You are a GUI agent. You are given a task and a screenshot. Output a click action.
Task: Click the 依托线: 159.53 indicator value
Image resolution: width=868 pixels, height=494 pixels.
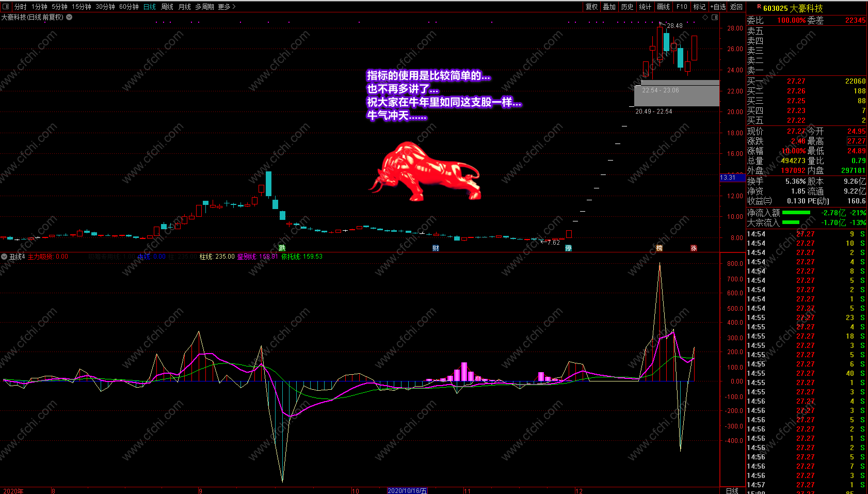pyautogui.click(x=302, y=257)
